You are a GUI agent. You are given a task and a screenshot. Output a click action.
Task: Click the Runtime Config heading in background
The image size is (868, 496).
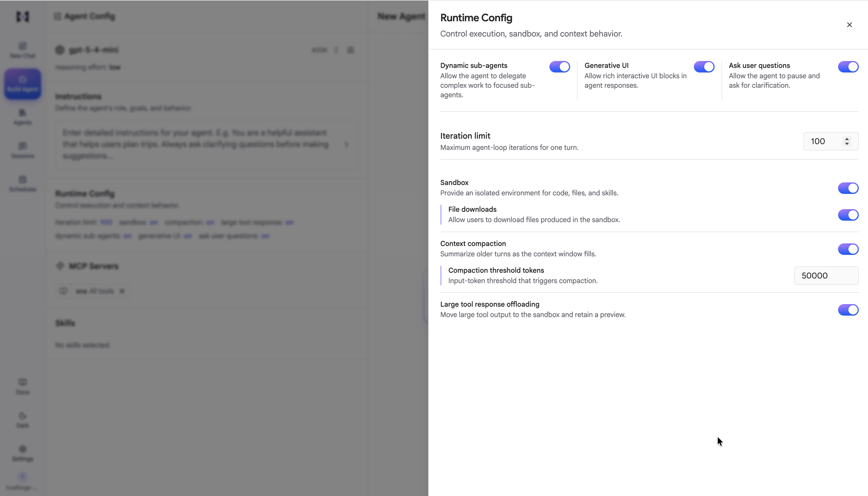coord(85,194)
